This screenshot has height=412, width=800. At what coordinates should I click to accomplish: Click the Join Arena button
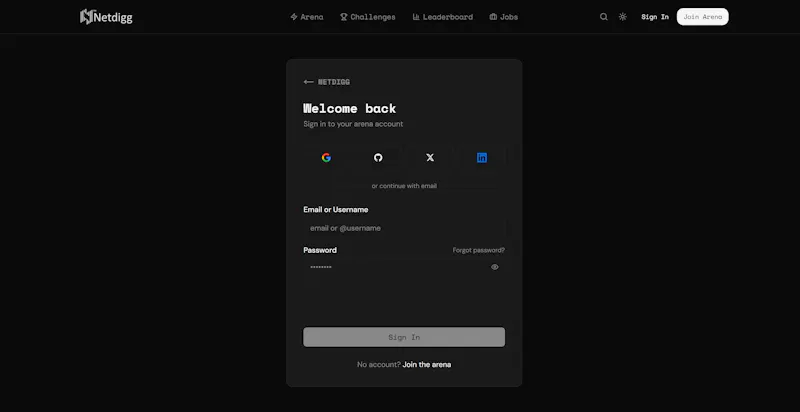(703, 17)
